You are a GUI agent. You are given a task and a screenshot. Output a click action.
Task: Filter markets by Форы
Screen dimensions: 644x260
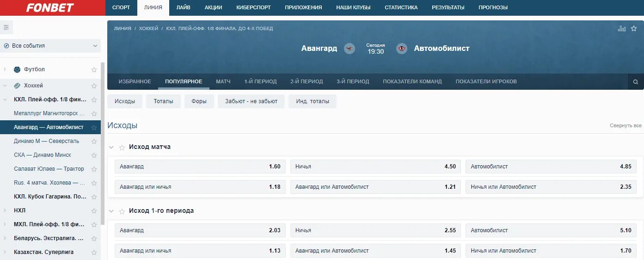tap(199, 101)
